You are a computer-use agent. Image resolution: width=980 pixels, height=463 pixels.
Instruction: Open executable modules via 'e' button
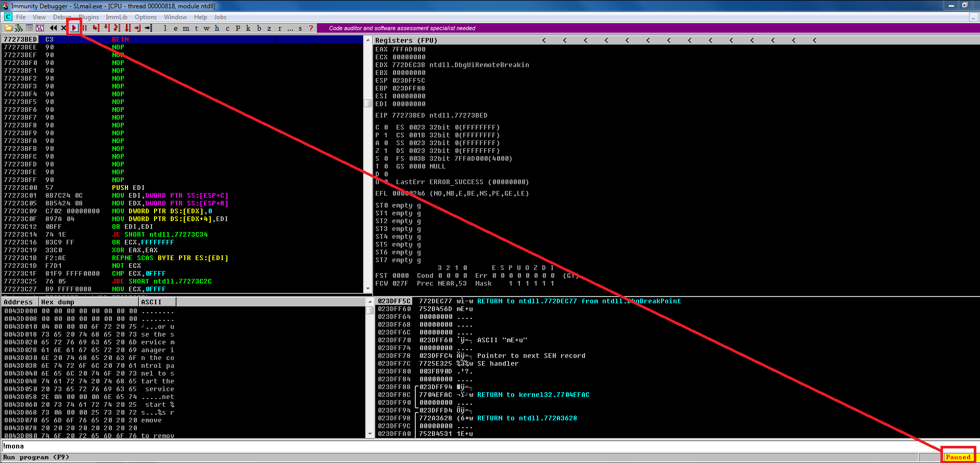pos(175,28)
